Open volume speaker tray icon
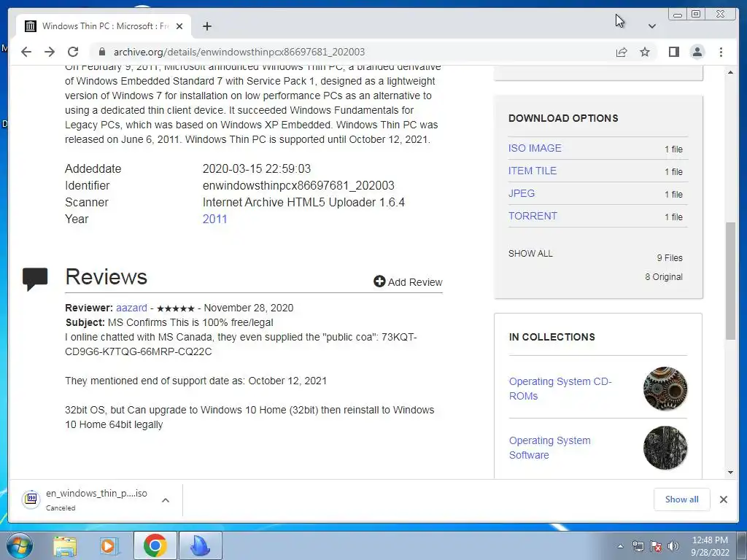Screen dimensions: 747x560 tap(673, 546)
